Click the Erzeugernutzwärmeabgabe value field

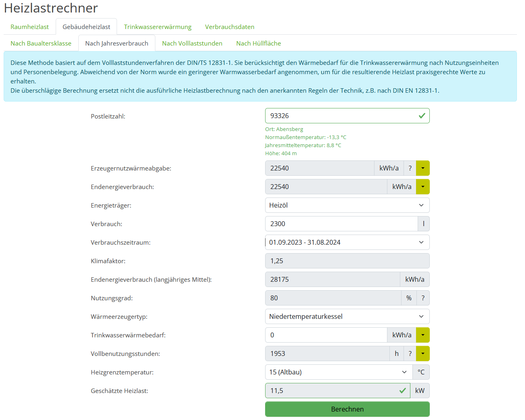(x=320, y=168)
